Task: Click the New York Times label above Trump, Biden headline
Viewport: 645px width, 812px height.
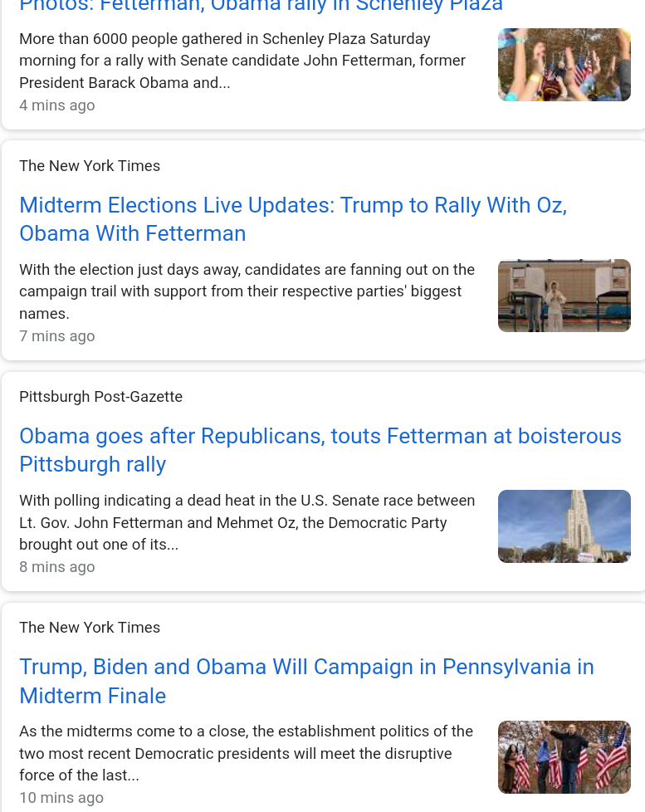Action: click(x=90, y=628)
